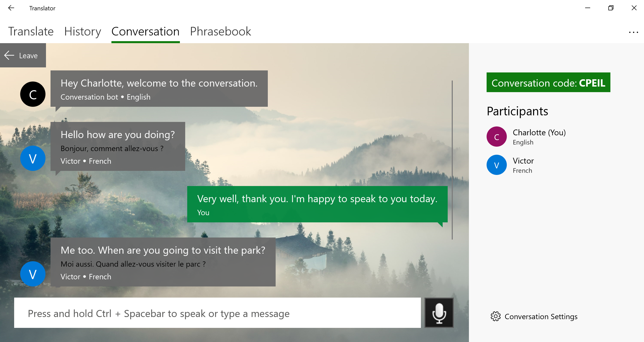Click the back arrow to go back
Viewport: 644px width, 342px height.
pos(12,7)
